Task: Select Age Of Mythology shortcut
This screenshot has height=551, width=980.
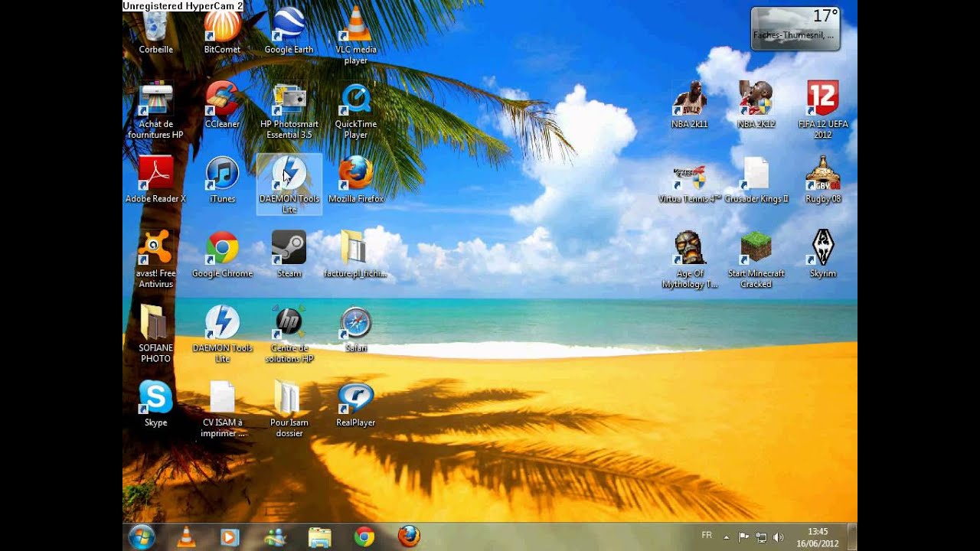Action: pyautogui.click(x=689, y=259)
